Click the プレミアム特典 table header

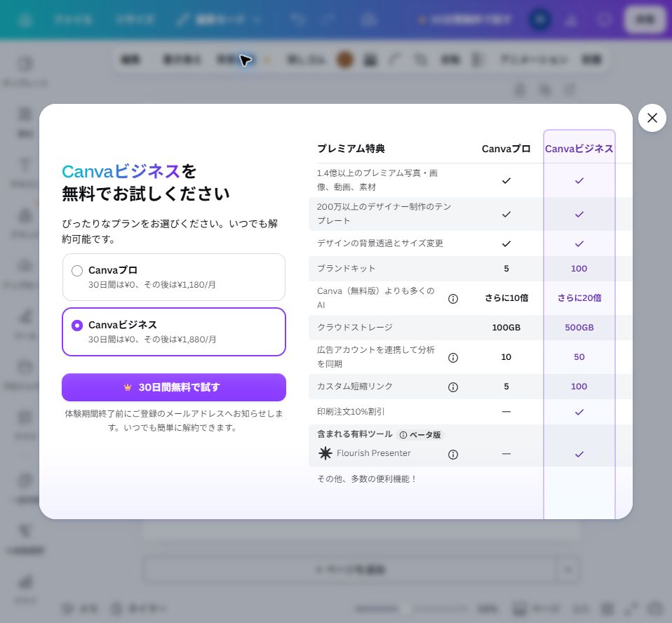coord(351,149)
